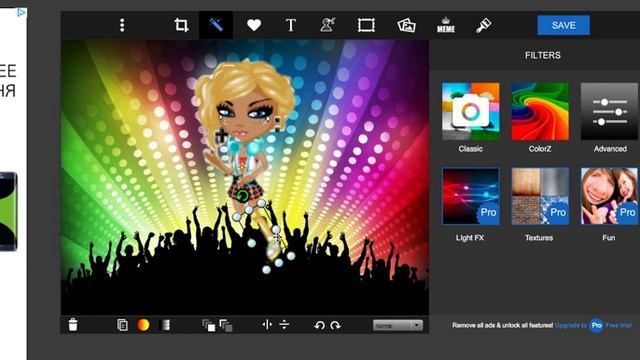Click the AdChoices icon on the ad
The height and width of the screenshot is (360, 640).
[21, 13]
